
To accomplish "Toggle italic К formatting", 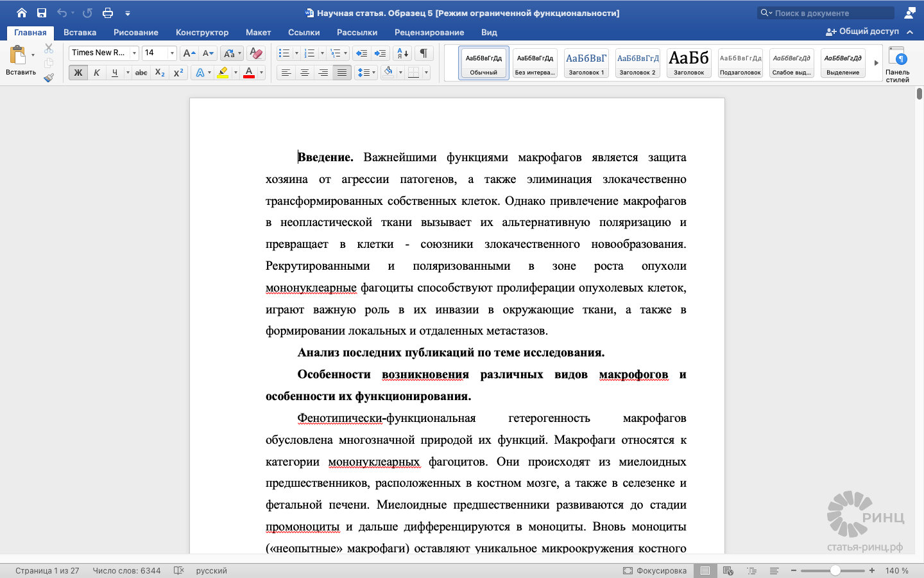I will pos(97,73).
